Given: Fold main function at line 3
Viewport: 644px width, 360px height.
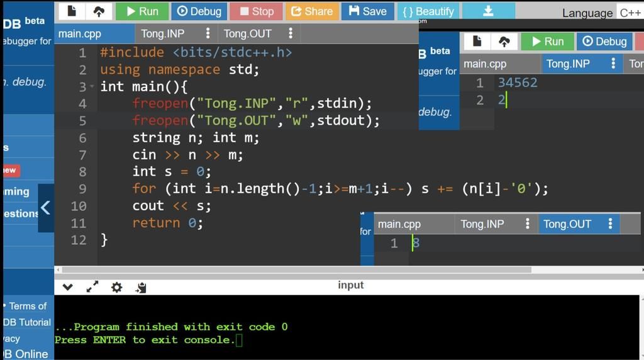Looking at the screenshot, I should (x=92, y=87).
